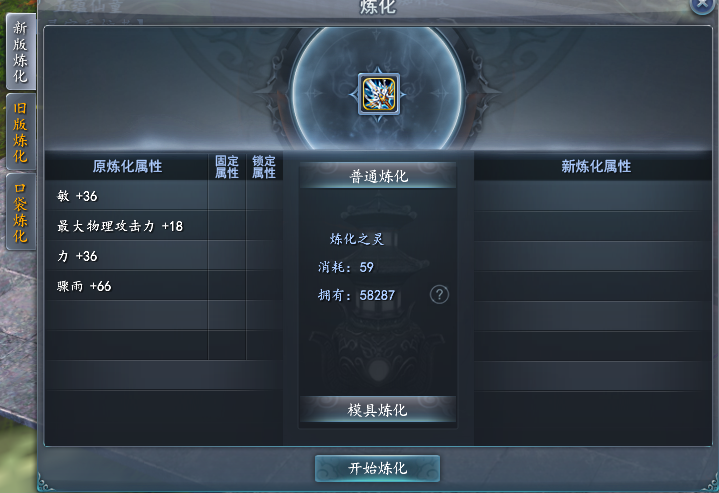The height and width of the screenshot is (493, 719).
Task: Click the 开始炼化 button
Action: pos(377,468)
